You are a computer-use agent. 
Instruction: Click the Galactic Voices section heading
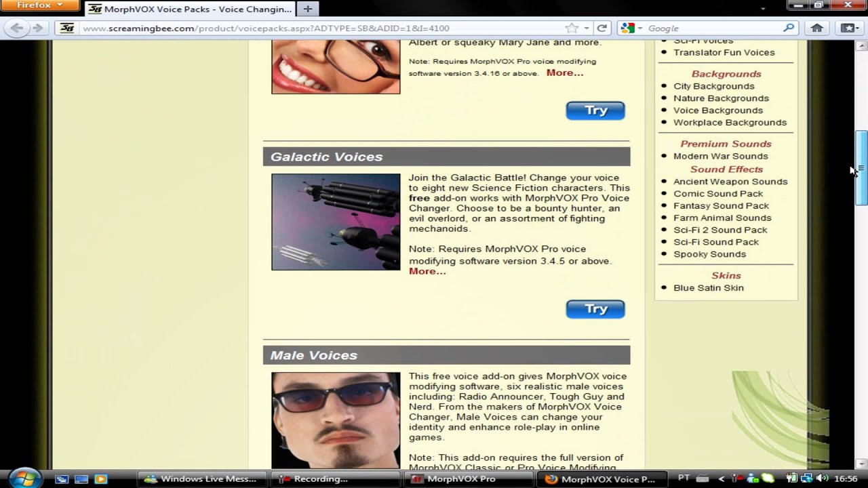(327, 157)
